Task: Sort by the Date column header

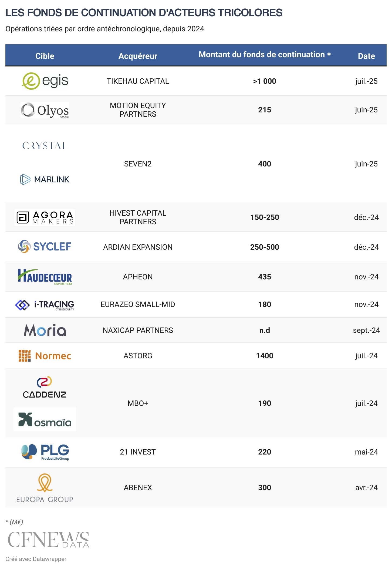Action: point(366,56)
